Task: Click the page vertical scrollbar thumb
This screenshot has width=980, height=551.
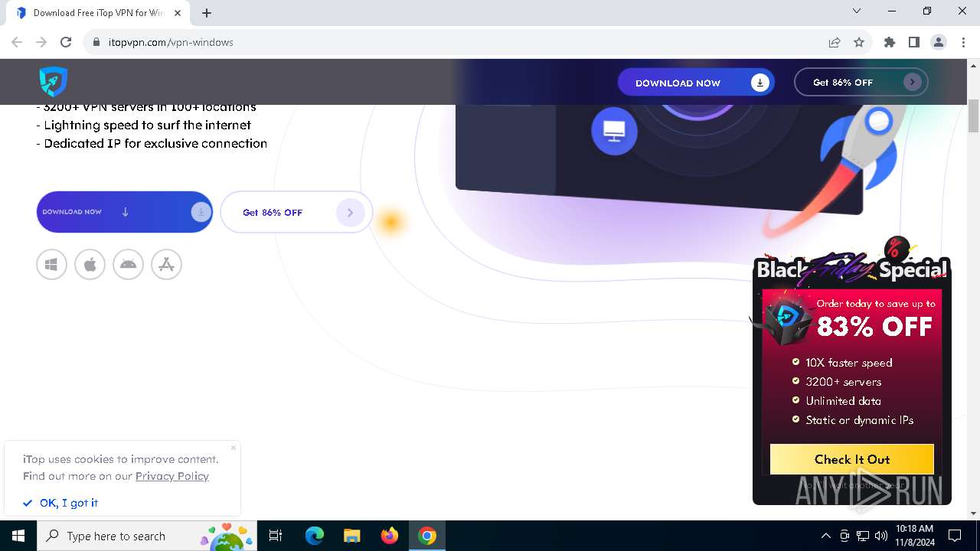Action: pyautogui.click(x=974, y=116)
